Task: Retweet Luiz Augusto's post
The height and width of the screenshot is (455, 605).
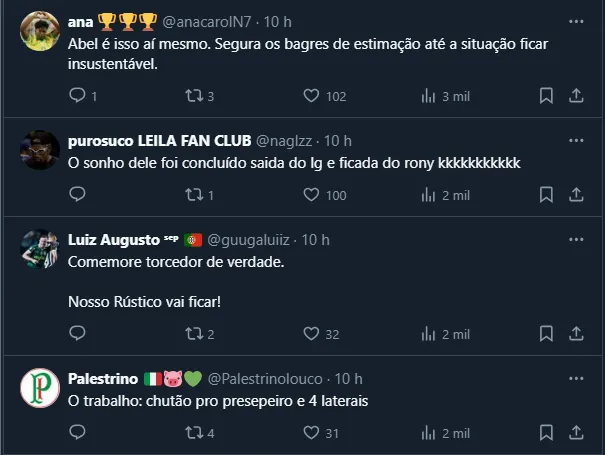Action: 193,334
